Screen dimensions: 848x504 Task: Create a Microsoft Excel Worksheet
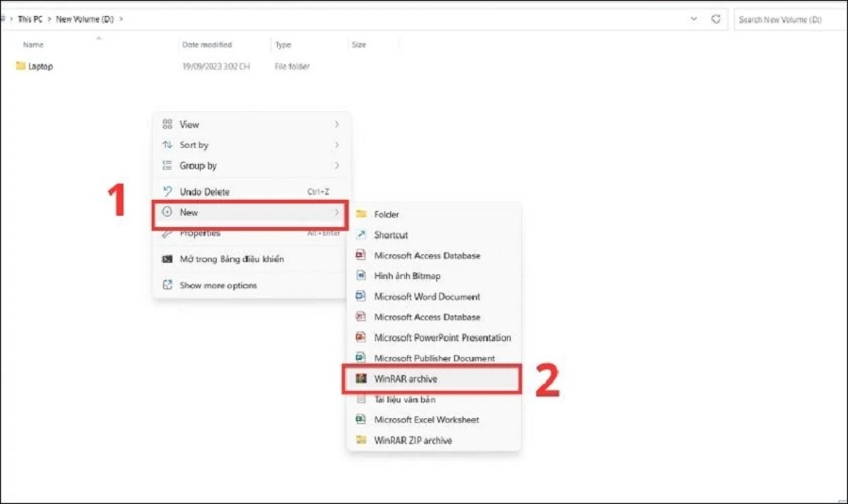(433, 419)
